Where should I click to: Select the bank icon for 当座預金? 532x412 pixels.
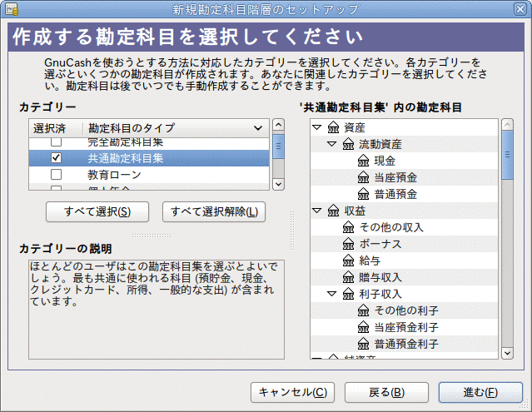tap(363, 177)
